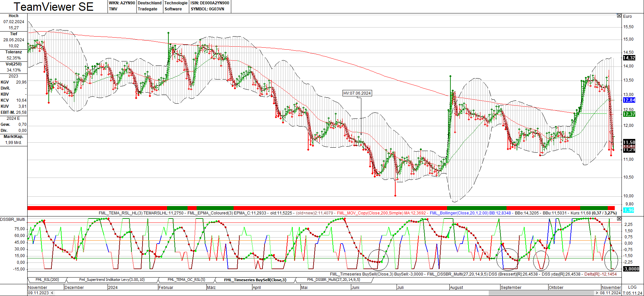The image size is (644, 296).
Task: Show the FML_DSSBR_Multi(27,20,14,9,5) tab
Action: point(333,280)
